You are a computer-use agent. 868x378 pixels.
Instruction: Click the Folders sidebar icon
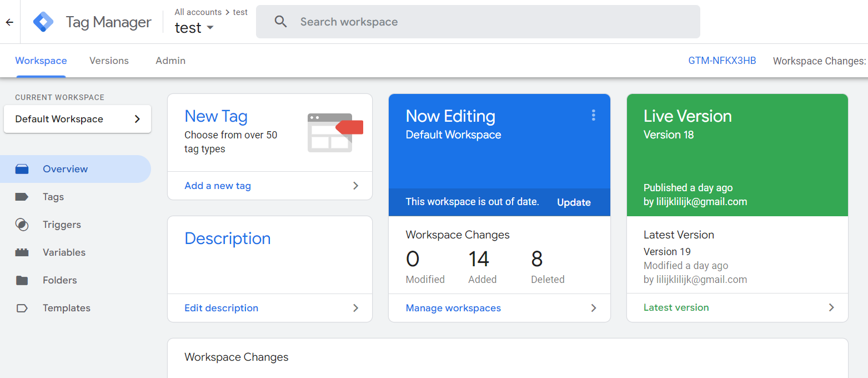[22, 280]
